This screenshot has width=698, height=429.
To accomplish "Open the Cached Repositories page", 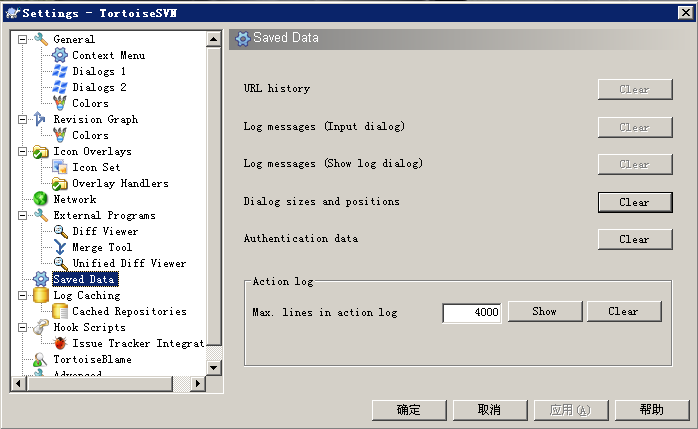I will pos(129,312).
